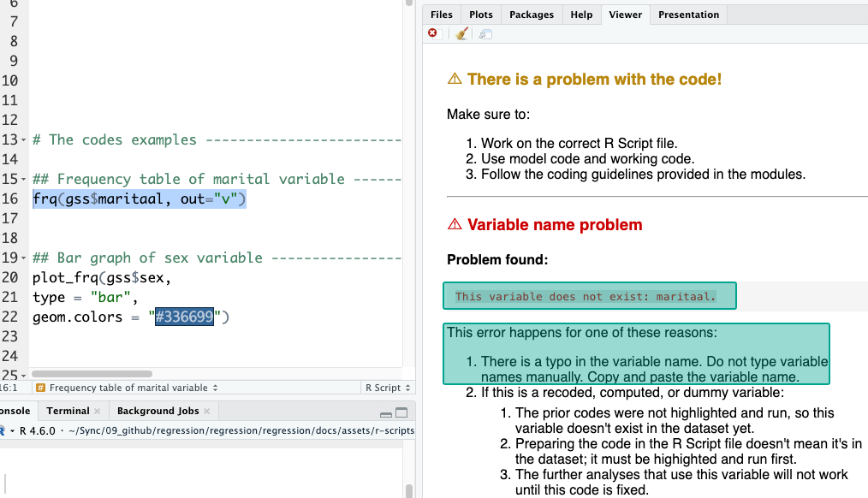868x498 pixels.
Task: Click the '## Bar graph of sex variable' comment
Action: point(147,258)
